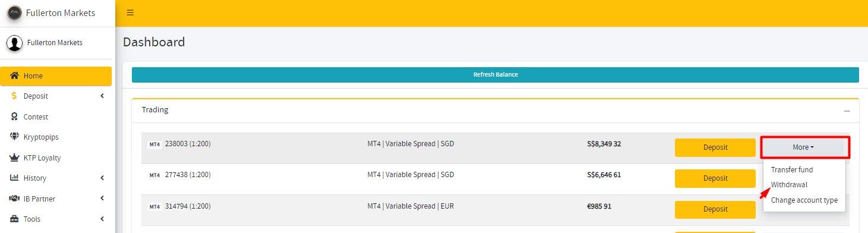Select Change account type menu entry
This screenshot has width=868, height=233.
pyautogui.click(x=804, y=200)
